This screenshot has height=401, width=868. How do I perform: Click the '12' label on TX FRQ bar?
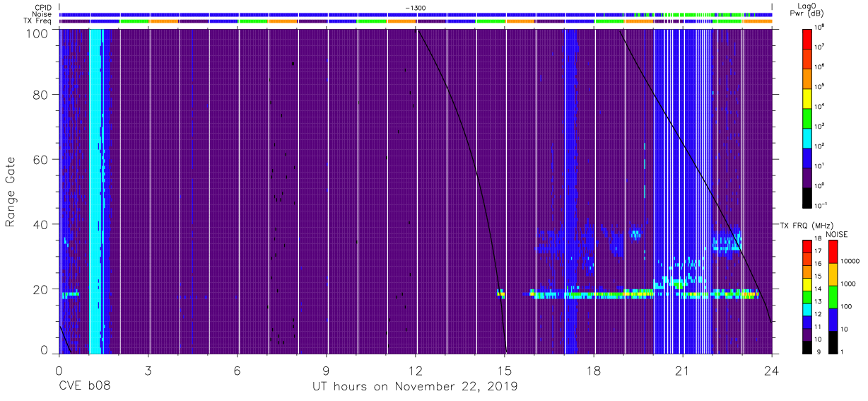(817, 315)
